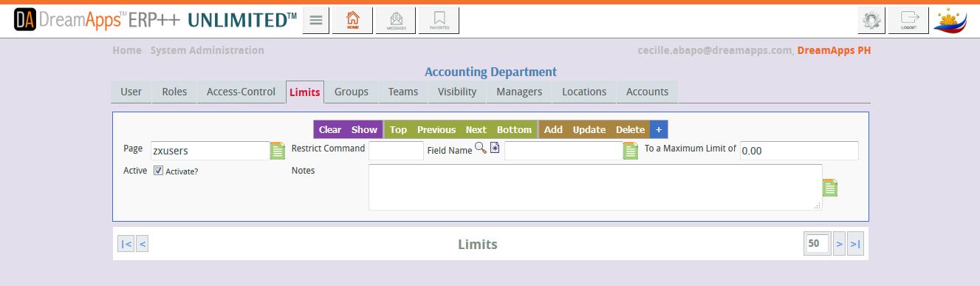Click the asterisk page icon next to Field Name
This screenshot has height=286, width=980.
495,148
